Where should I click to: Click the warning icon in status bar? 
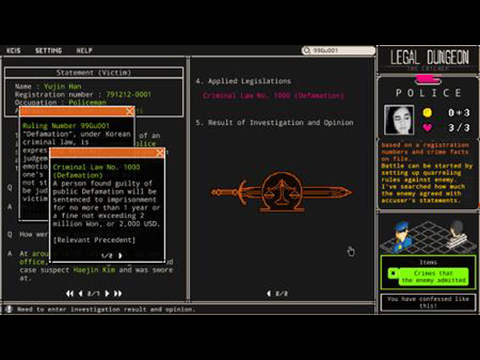point(9,309)
